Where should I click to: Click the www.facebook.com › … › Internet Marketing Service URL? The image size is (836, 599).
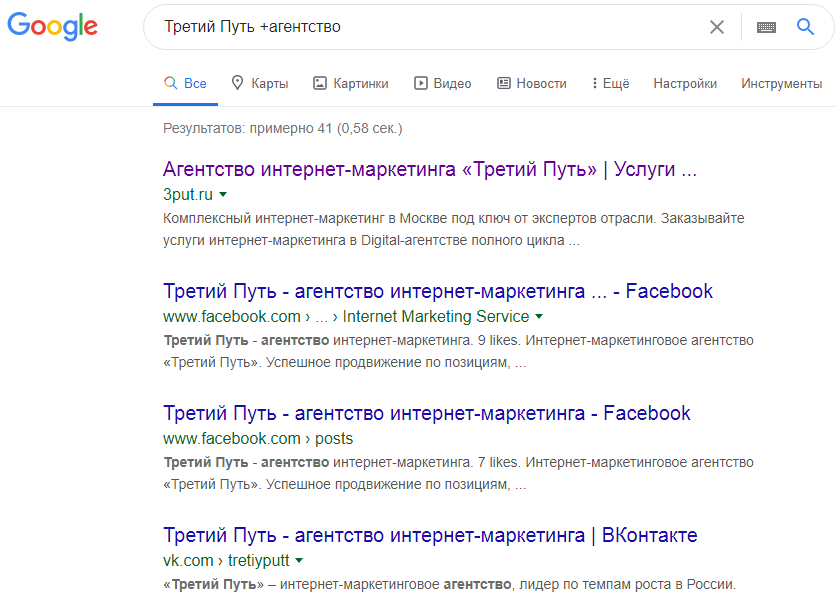(346, 316)
